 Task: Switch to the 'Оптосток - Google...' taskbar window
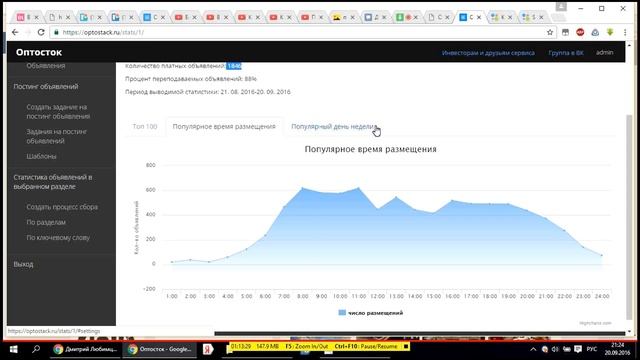[x=160, y=349]
